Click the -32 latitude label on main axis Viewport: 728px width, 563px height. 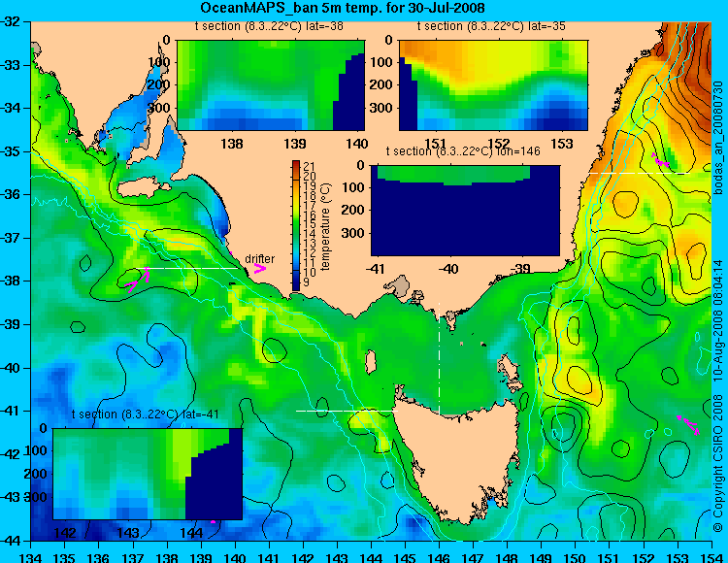(x=11, y=21)
